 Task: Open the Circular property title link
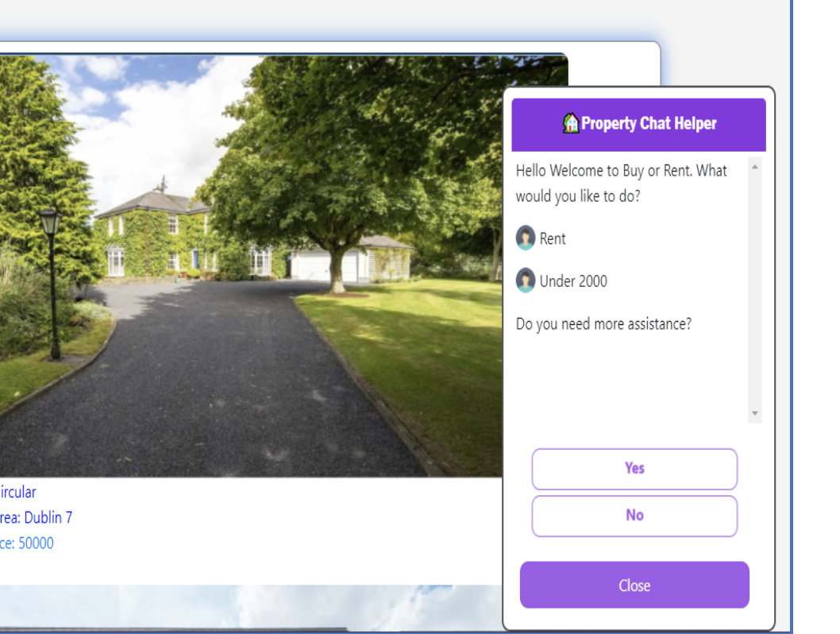point(17,492)
